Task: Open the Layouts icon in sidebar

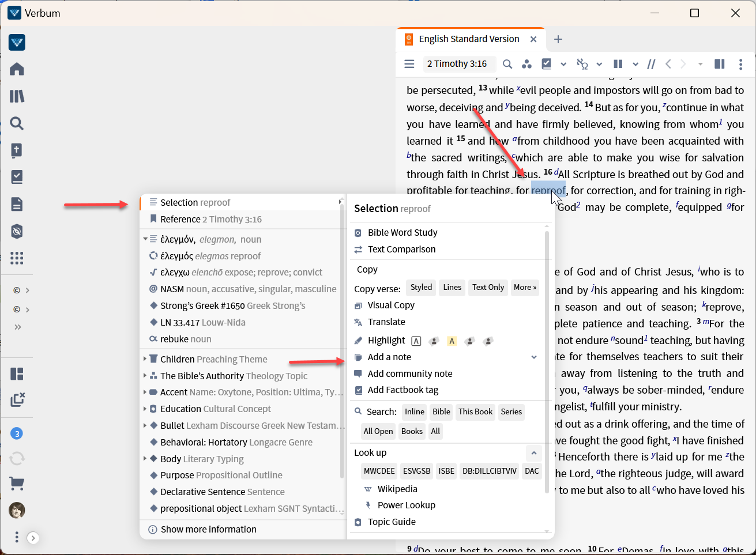Action: [x=17, y=373]
